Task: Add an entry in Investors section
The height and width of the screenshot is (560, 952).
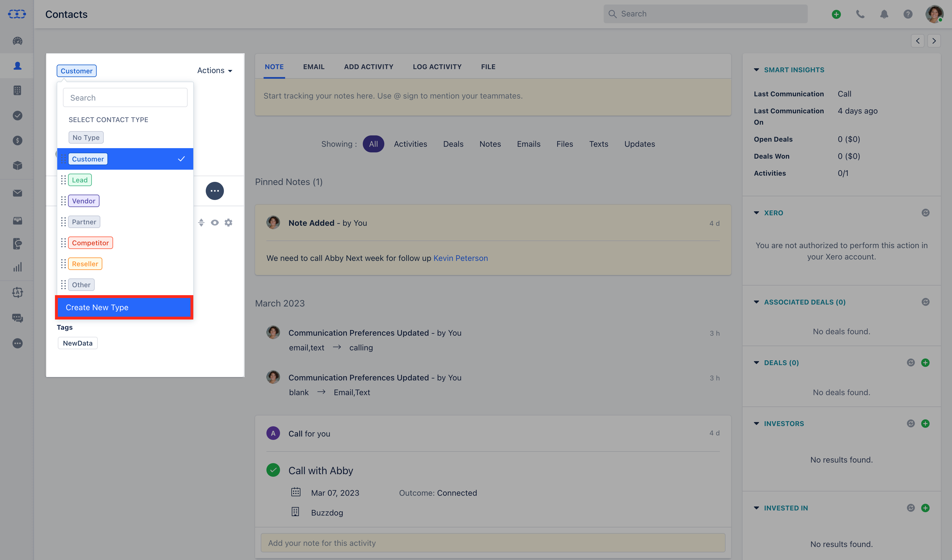Action: (925, 424)
